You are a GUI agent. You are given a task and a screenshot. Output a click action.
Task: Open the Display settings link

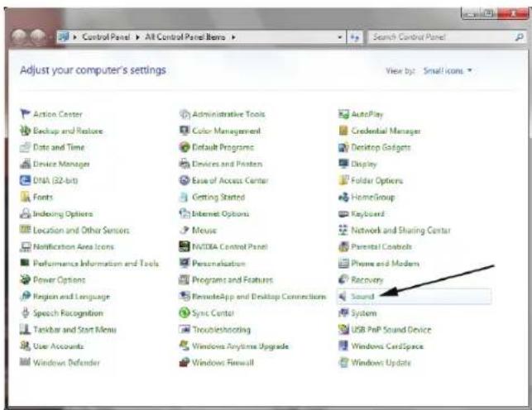(x=364, y=164)
